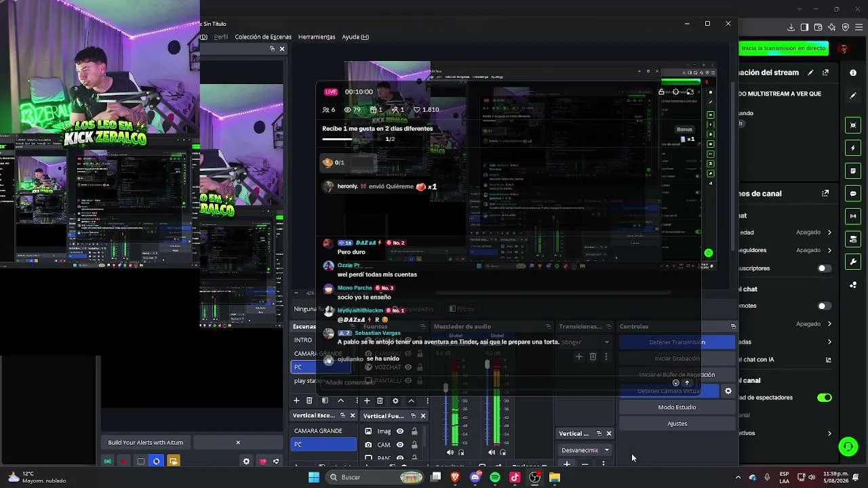The height and width of the screenshot is (488, 868).
Task: Open the Colección de Escenas menu
Action: (x=263, y=37)
